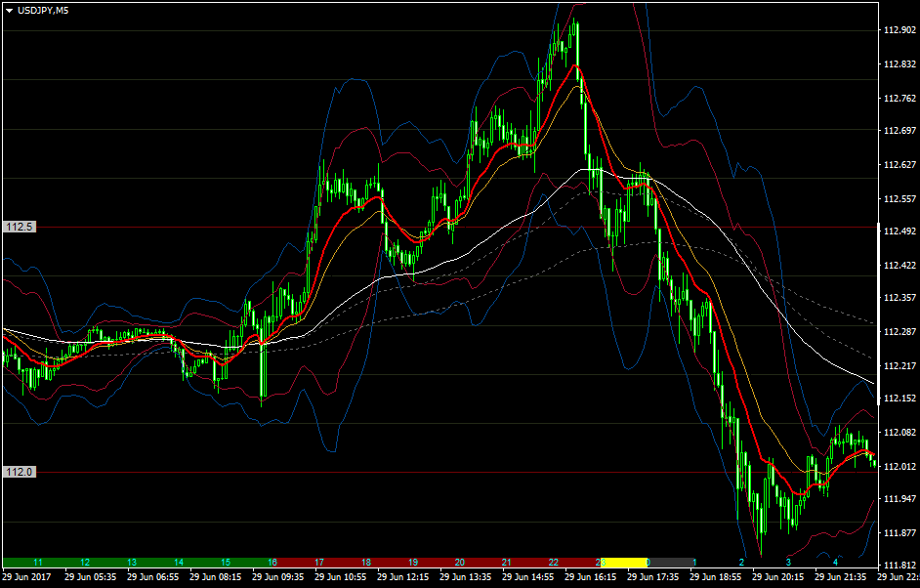Click the 112.902 price on the right scale

[899, 30]
